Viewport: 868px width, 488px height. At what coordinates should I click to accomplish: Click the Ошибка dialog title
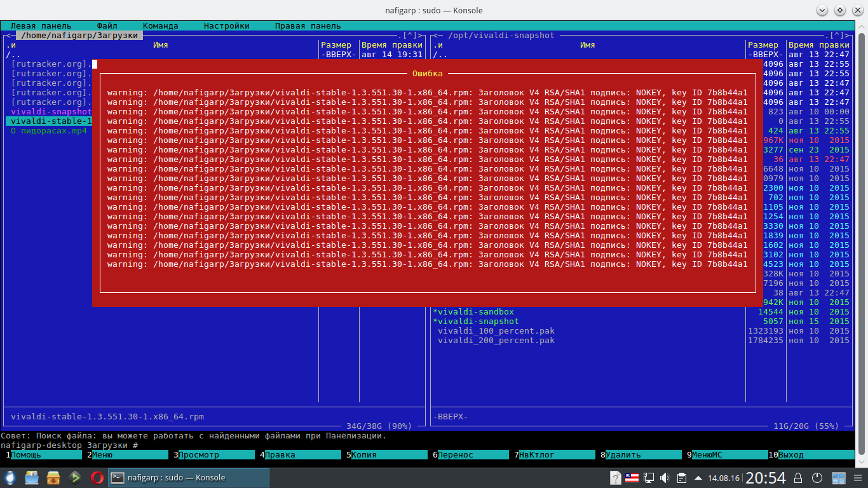[428, 74]
